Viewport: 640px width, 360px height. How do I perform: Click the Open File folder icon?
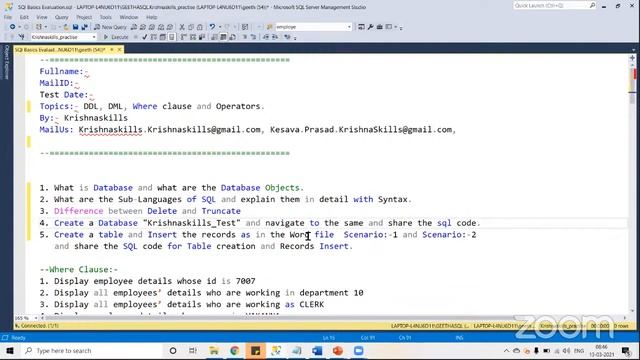pyautogui.click(x=66, y=27)
